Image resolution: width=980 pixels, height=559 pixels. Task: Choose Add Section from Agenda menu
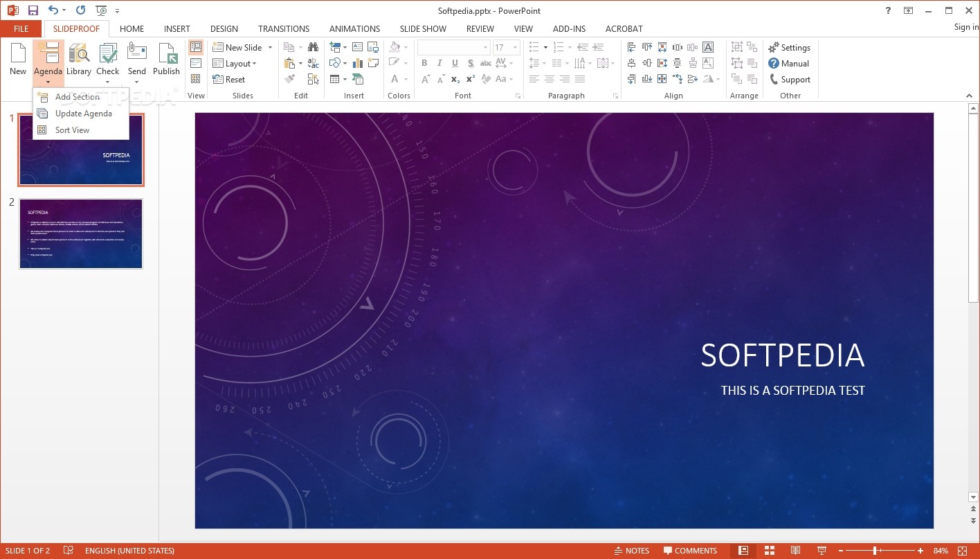point(80,97)
